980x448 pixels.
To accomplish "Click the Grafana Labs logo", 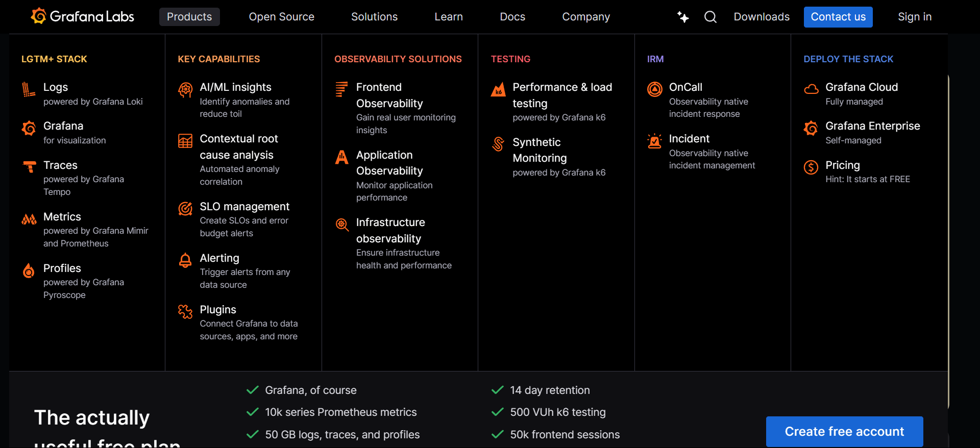I will (x=82, y=16).
